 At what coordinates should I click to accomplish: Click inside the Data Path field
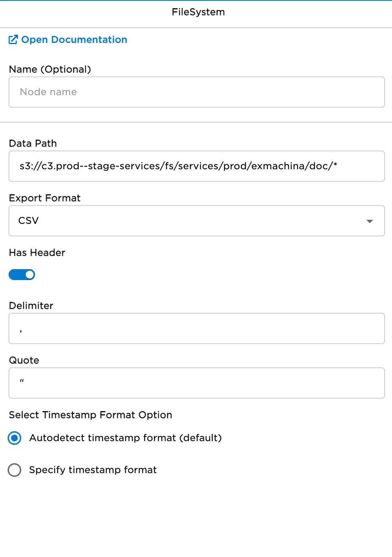(196, 166)
